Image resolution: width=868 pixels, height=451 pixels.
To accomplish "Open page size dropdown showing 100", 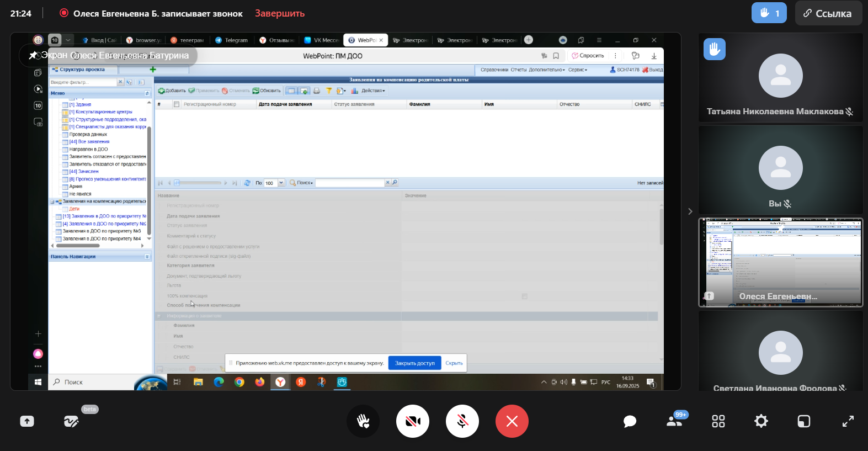I will [281, 183].
